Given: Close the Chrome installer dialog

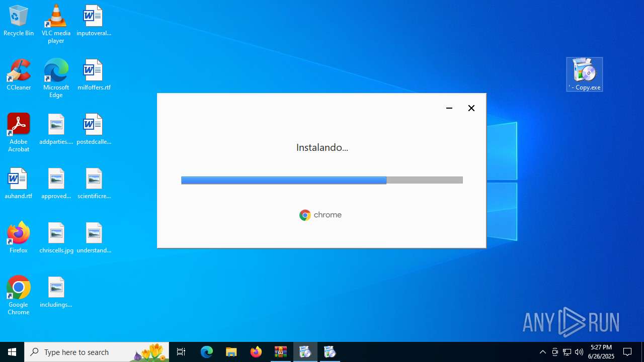Looking at the screenshot, I should (471, 108).
